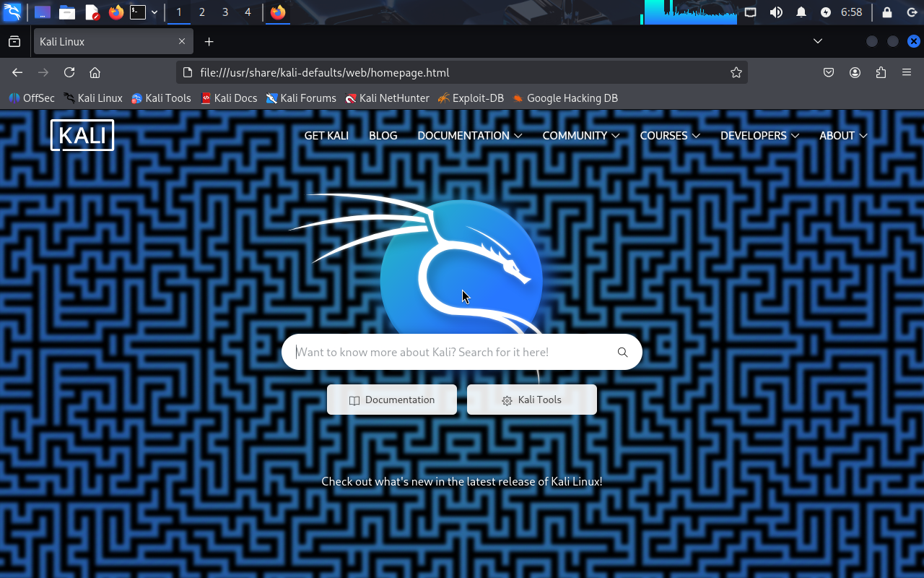Click the magnifier search icon

pyautogui.click(x=622, y=353)
